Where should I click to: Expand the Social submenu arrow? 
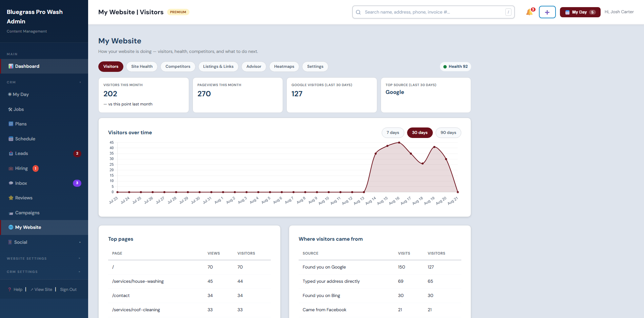[x=80, y=242]
